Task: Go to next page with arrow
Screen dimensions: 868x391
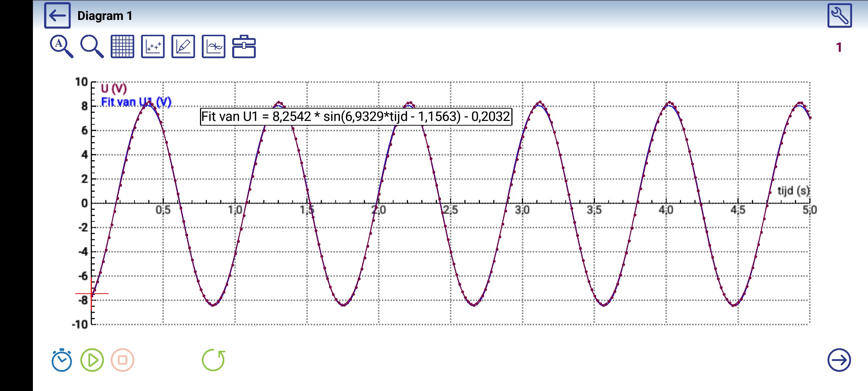Action: tap(839, 360)
